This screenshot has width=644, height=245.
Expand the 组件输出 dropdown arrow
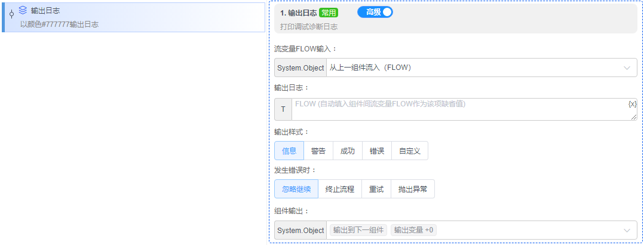tap(627, 231)
